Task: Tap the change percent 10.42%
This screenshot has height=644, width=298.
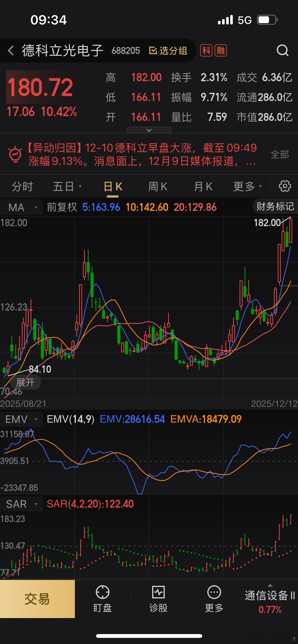Action: pos(59,112)
